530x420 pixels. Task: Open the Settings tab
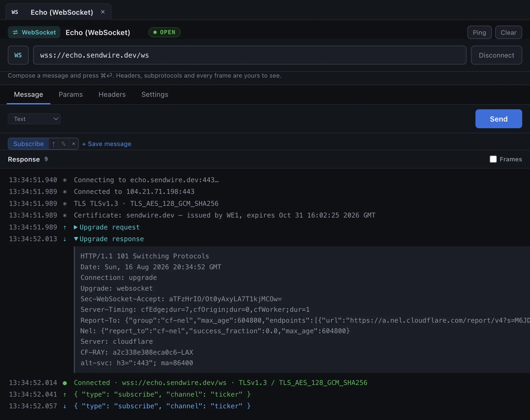pyautogui.click(x=155, y=94)
